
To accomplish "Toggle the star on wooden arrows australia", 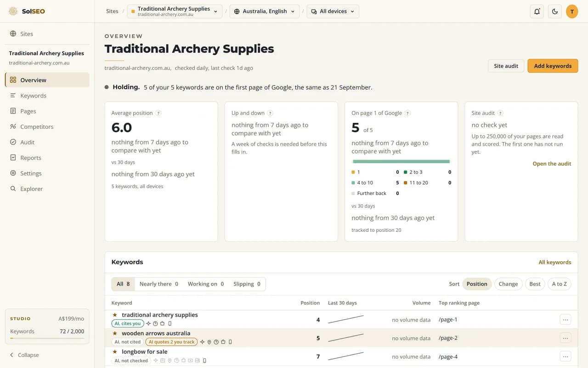I will coord(115,333).
